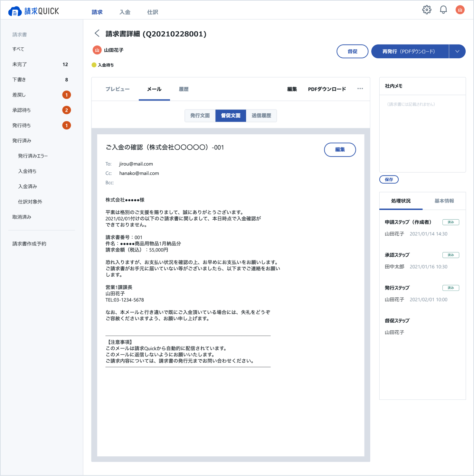Screen dimensions: 474x476
Task: Open the 請求QUICK logo home icon
Action: (14, 10)
